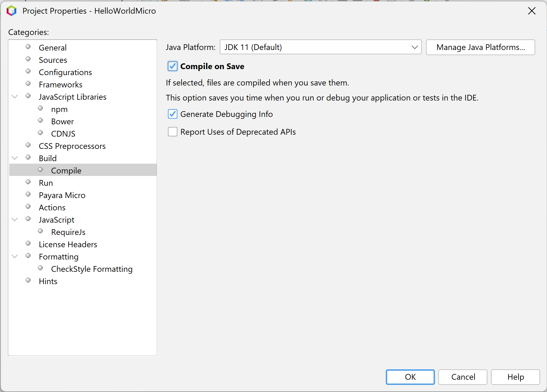Collapse the Formatting branch
547x392 pixels.
coord(15,256)
